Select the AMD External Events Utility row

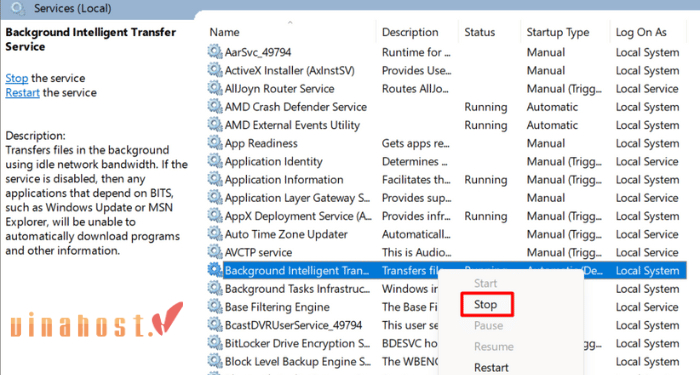coord(292,125)
